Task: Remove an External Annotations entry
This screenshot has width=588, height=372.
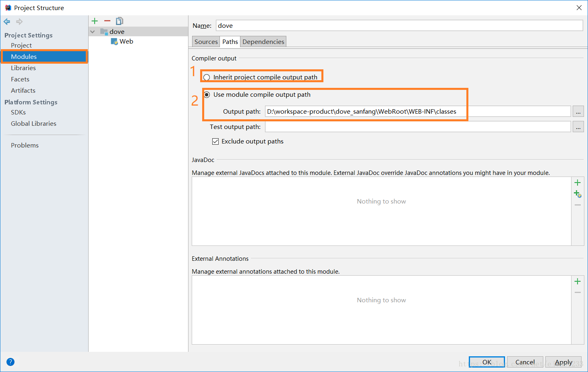Action: pos(578,292)
